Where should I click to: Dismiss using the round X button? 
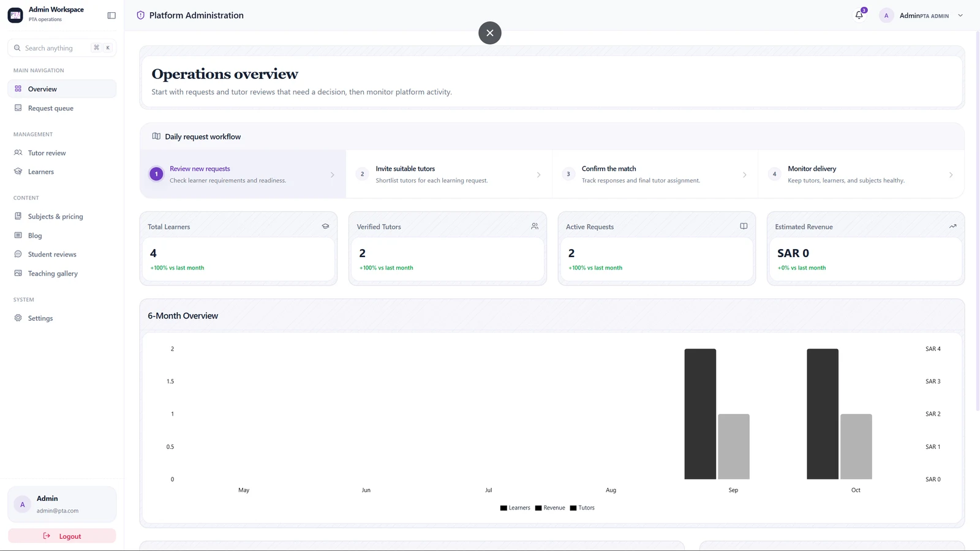[490, 33]
